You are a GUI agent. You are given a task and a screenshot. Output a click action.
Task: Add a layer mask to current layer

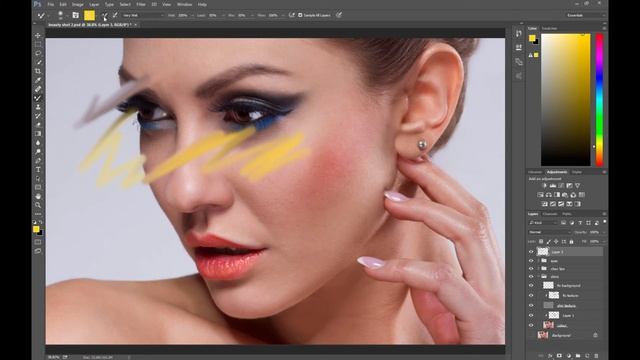(559, 356)
